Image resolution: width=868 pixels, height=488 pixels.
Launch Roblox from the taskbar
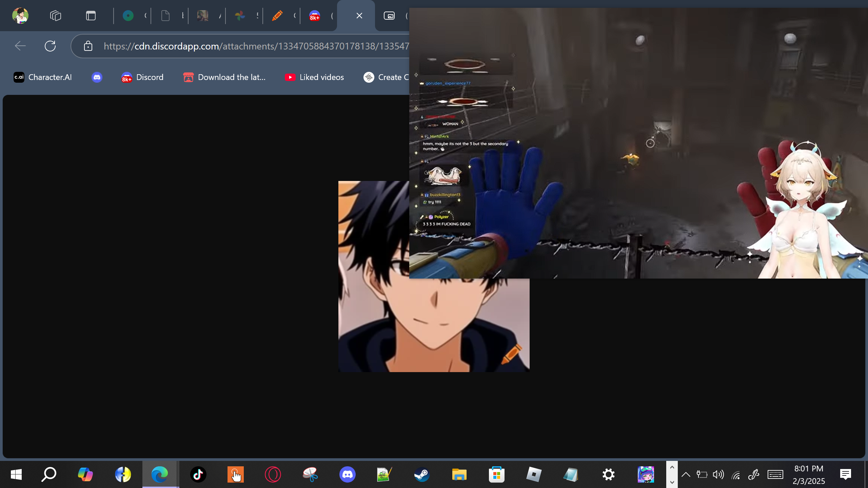[x=534, y=474]
